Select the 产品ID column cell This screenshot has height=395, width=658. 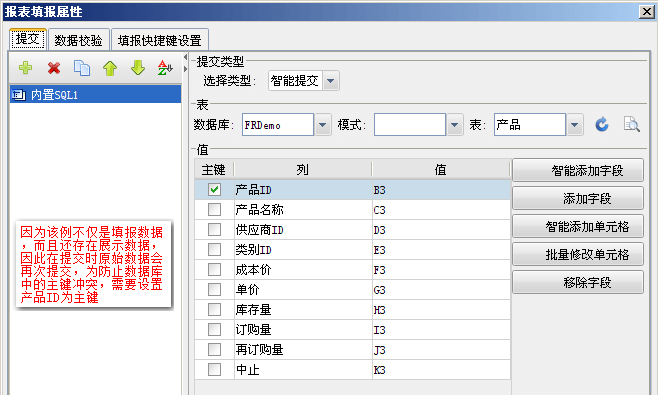[x=303, y=190]
